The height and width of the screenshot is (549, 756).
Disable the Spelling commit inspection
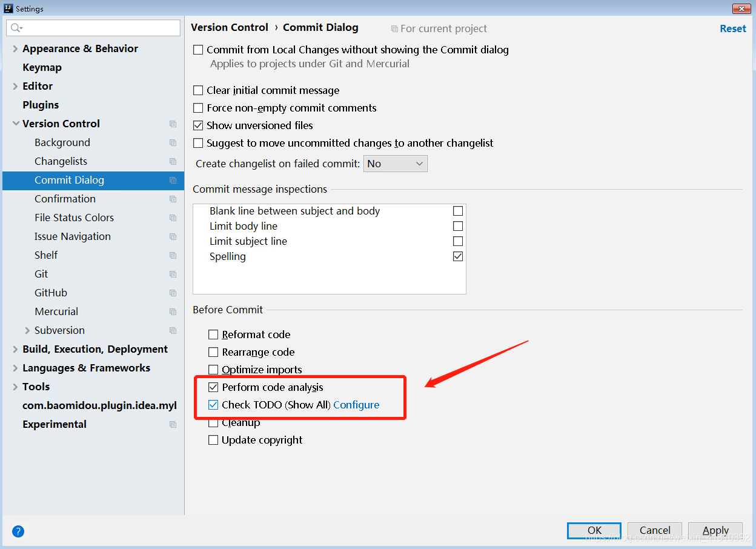(x=457, y=256)
